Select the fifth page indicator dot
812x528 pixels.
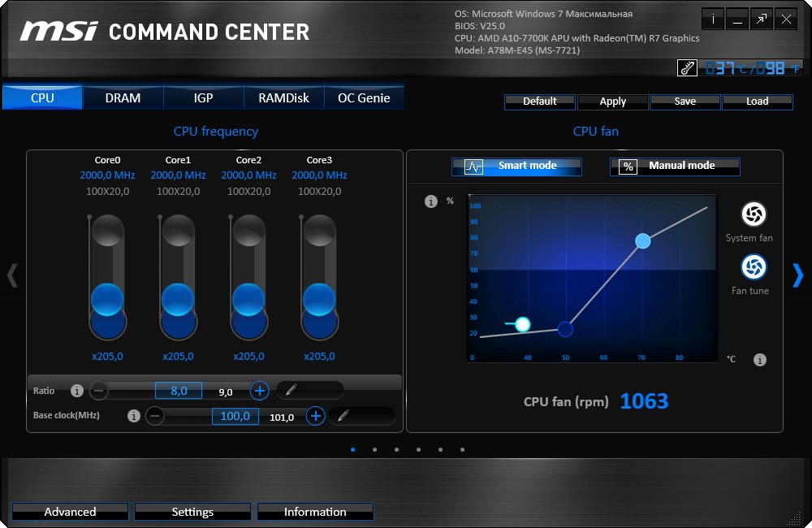click(440, 450)
